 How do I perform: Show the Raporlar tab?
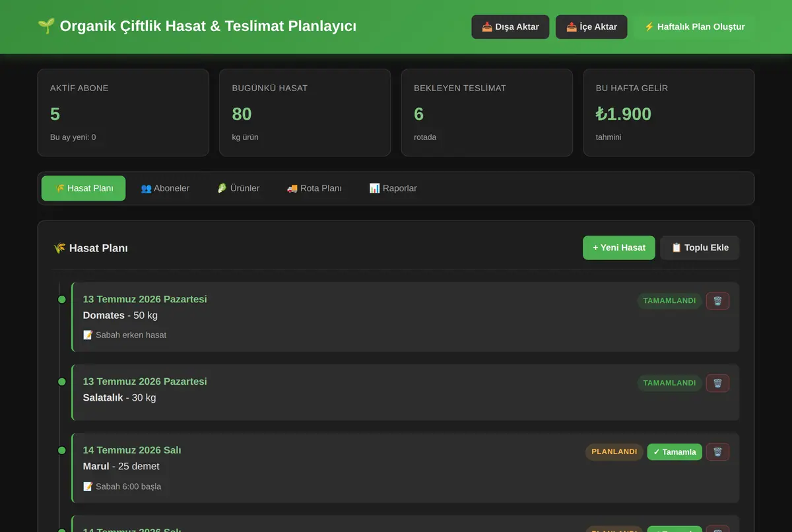(x=393, y=188)
